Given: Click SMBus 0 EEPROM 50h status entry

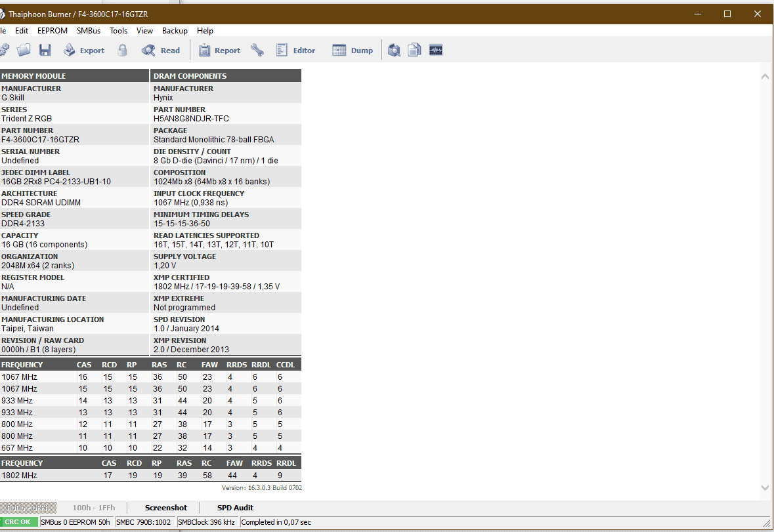Looking at the screenshot, I should (x=75, y=522).
